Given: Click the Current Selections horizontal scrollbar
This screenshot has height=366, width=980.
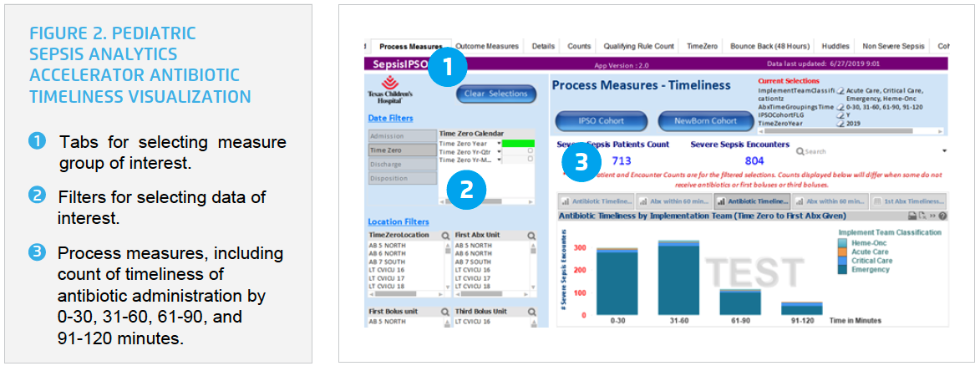Looking at the screenshot, I should click(851, 131).
